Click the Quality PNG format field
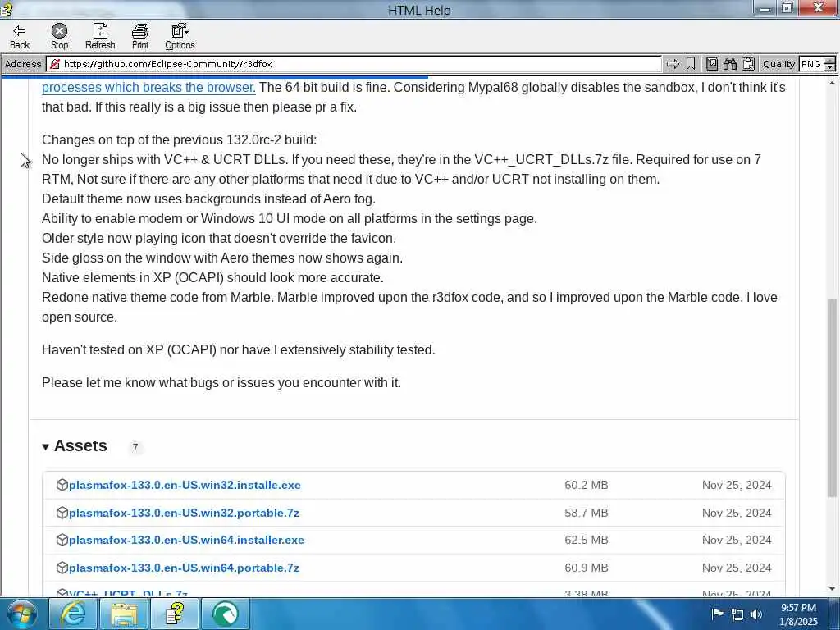 pyautogui.click(x=811, y=64)
